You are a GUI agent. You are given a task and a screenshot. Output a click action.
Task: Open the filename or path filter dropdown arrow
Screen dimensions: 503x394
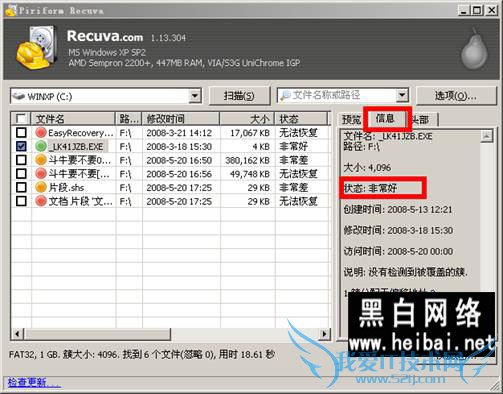coord(402,96)
